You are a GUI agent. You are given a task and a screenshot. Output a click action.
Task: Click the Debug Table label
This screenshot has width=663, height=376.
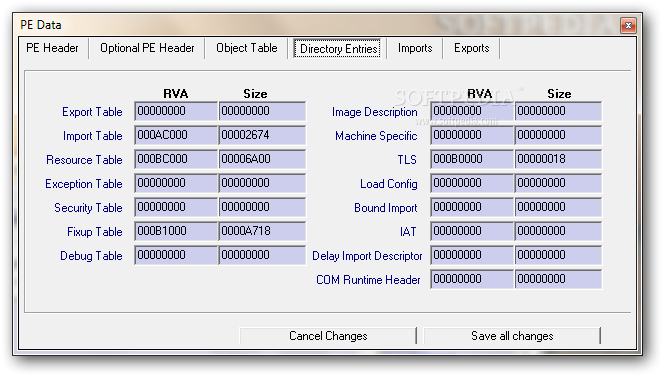coord(91,256)
